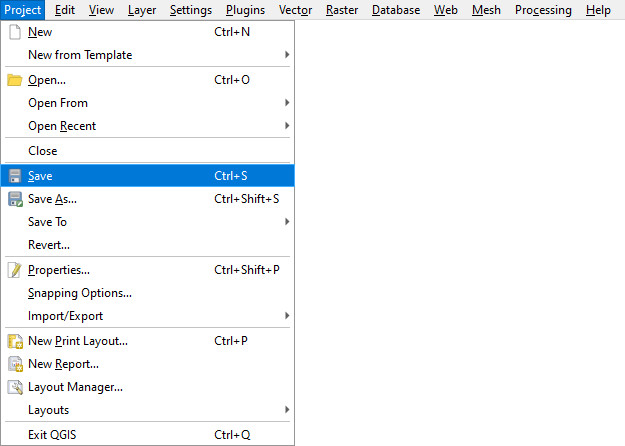Screen dimensions: 625x446
Task: Open the Layer menu
Action: point(142,10)
